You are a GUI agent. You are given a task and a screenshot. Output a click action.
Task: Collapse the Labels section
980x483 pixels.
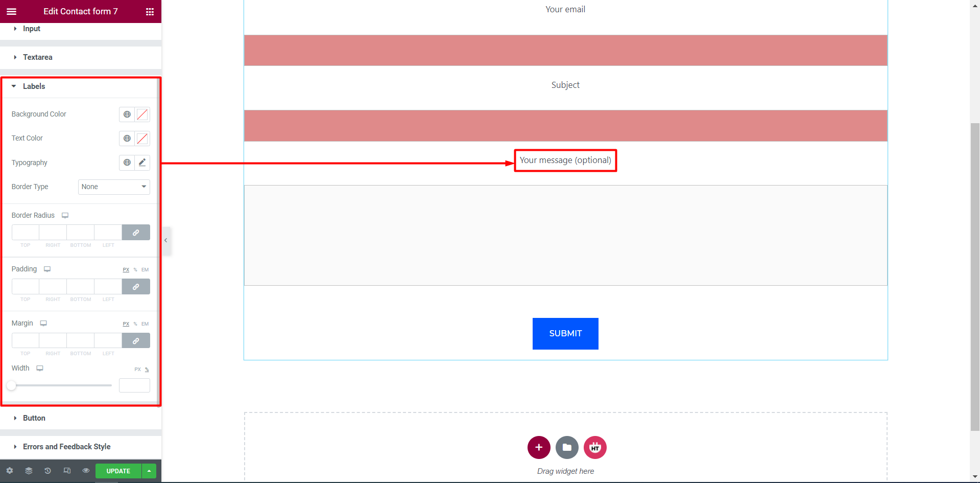tap(81, 86)
